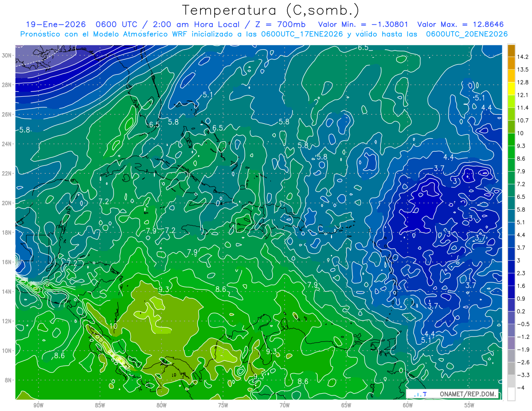Image resolution: width=532 pixels, height=411 pixels.
Task: Click the 1.6 value on the color scale
Action: (x=521, y=286)
